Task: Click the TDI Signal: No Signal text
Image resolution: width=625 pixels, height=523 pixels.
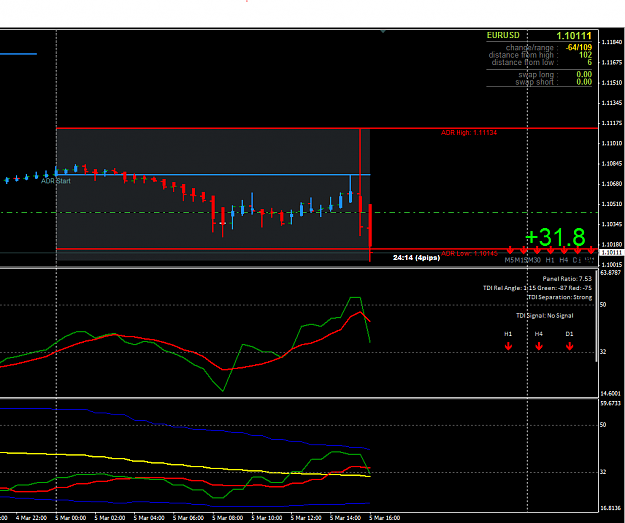Action: point(545,316)
